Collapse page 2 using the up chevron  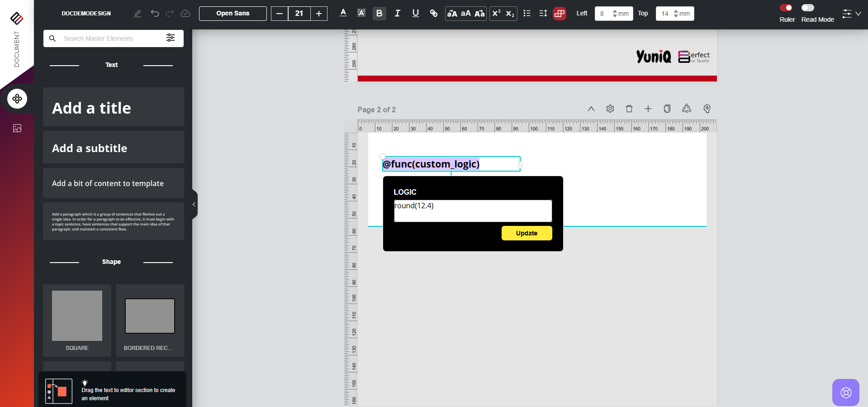click(x=591, y=109)
